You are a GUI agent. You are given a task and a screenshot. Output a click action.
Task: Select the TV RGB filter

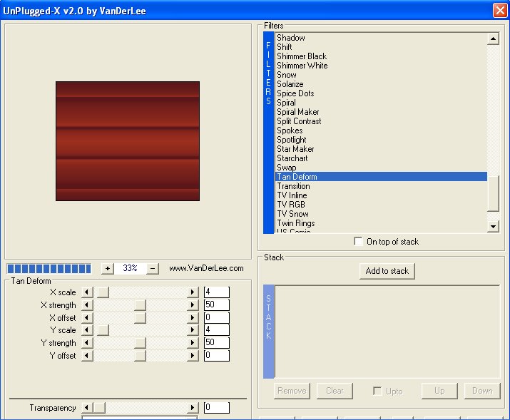[381, 205]
